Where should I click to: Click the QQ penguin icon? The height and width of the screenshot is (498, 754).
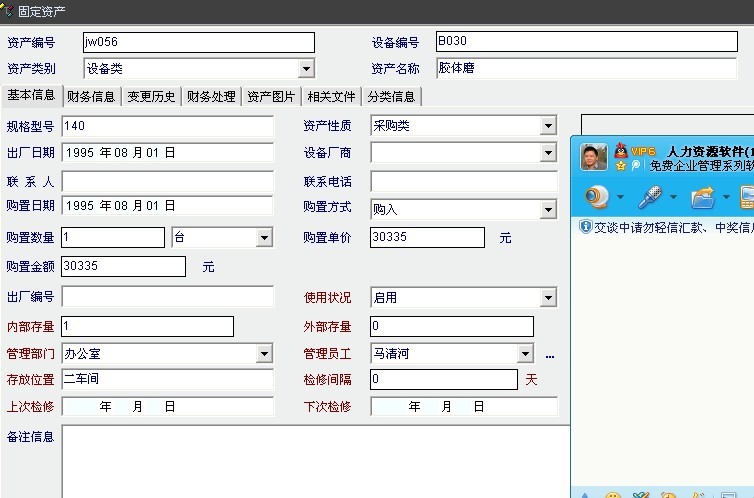pos(622,149)
